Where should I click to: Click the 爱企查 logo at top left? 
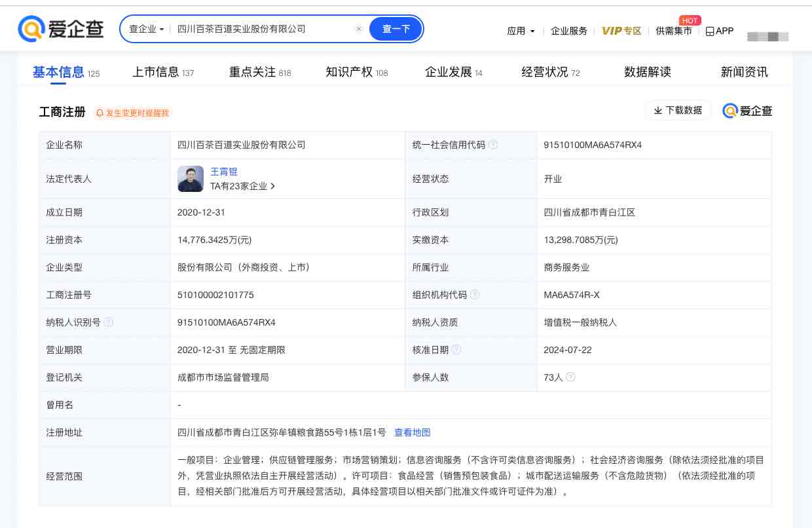(61, 29)
